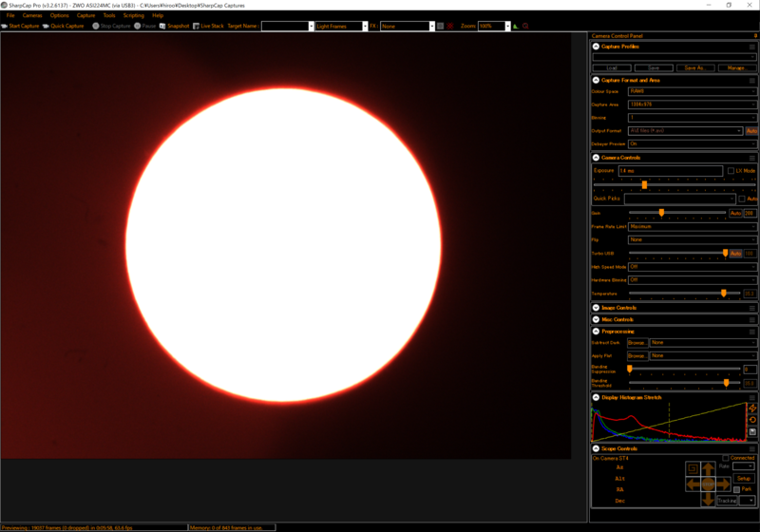
Task: Click the Stop Capture toolbar button
Action: (x=111, y=27)
